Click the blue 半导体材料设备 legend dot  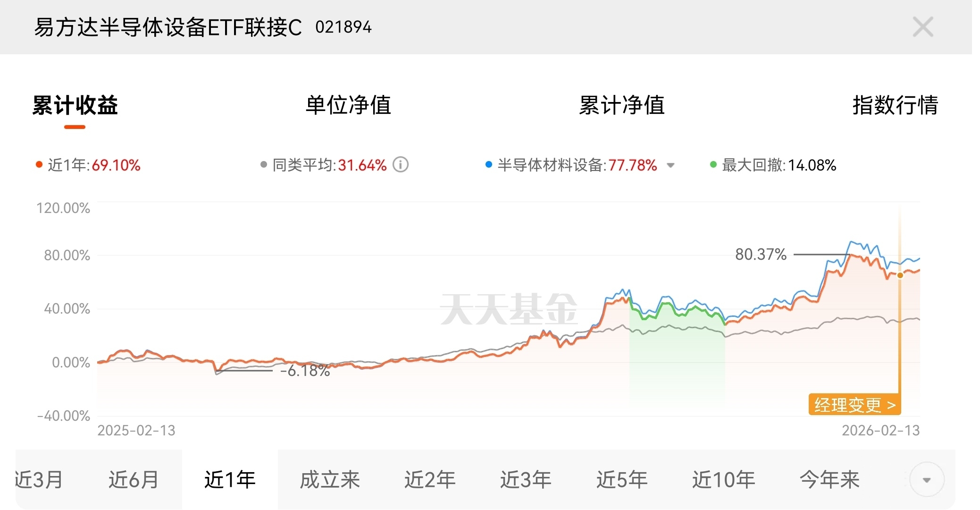pos(489,165)
